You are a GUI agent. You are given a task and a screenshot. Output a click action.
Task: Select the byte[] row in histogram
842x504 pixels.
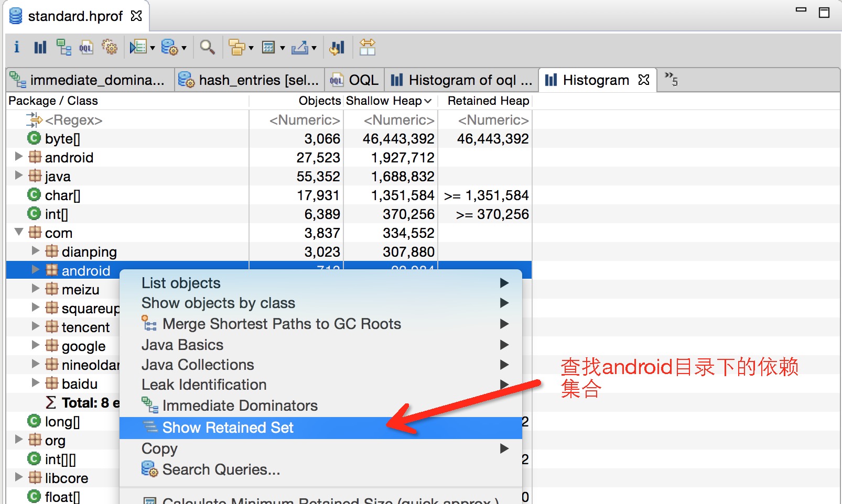pos(63,138)
